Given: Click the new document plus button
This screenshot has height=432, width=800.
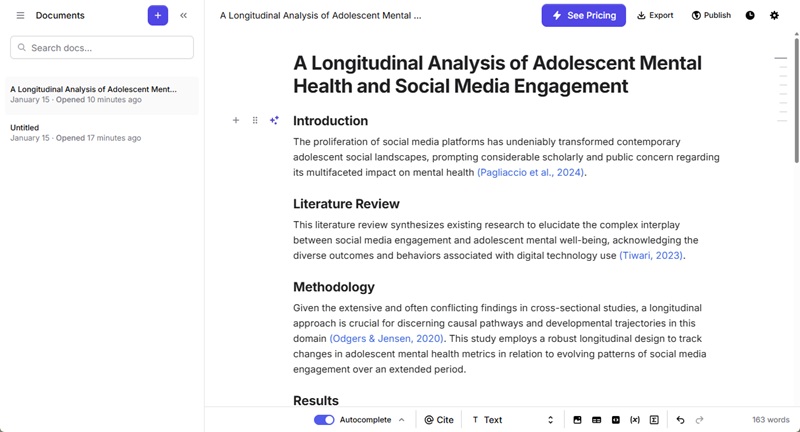Looking at the screenshot, I should click(157, 16).
